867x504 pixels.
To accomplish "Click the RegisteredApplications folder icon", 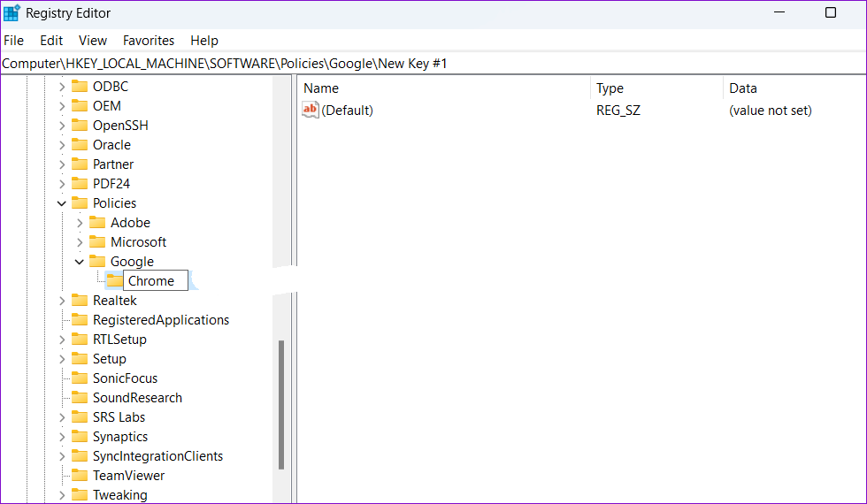I will point(80,319).
